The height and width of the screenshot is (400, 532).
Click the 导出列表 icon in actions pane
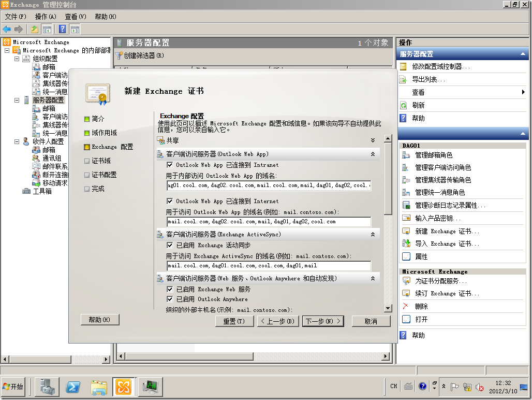pos(404,79)
